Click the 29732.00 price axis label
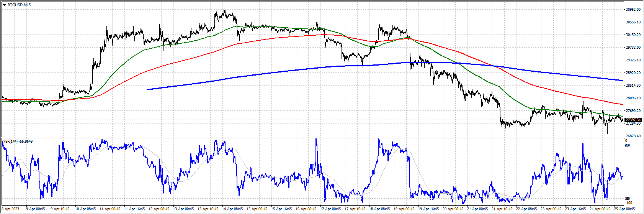Screen dimensions: 644x214 coord(633,48)
